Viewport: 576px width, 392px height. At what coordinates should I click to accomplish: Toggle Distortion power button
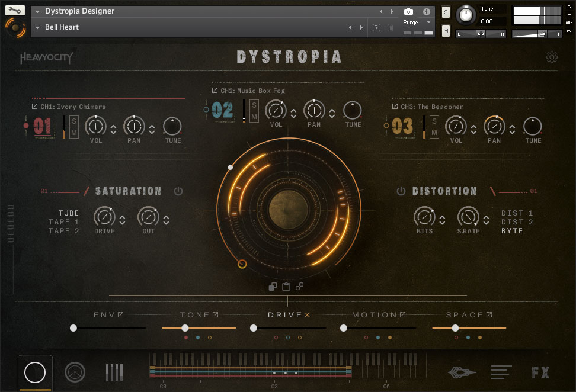(x=401, y=191)
